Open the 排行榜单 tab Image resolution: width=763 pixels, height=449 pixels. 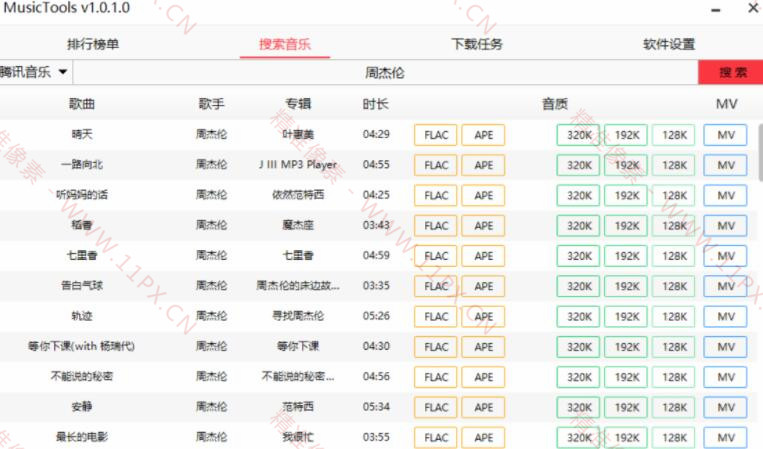point(93,44)
